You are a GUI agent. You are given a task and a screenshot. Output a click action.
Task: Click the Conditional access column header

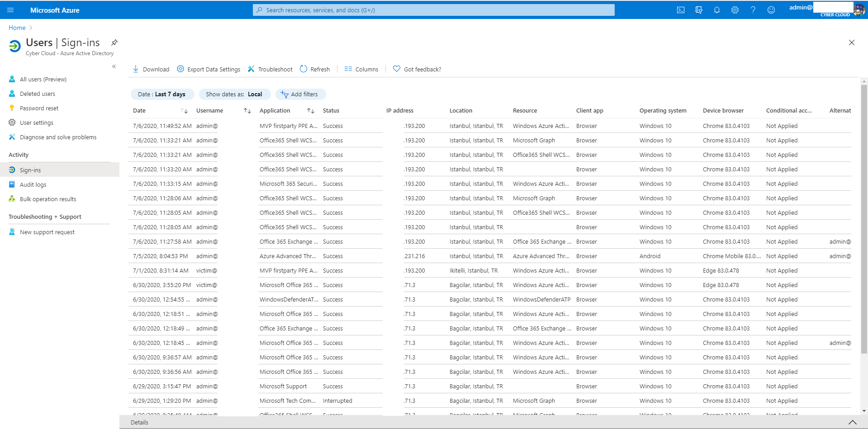click(x=789, y=111)
